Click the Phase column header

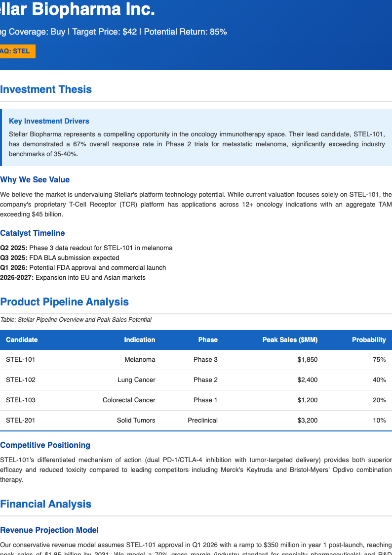(x=208, y=340)
